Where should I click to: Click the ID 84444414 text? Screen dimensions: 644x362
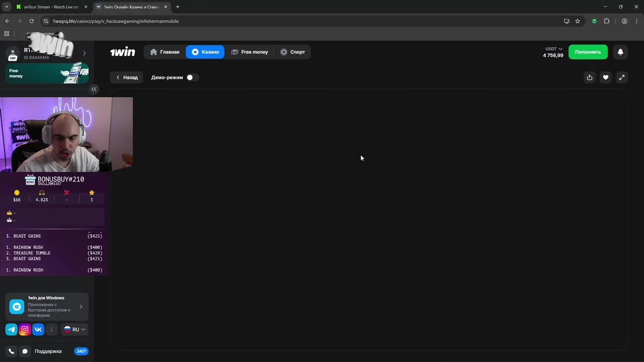37,57
